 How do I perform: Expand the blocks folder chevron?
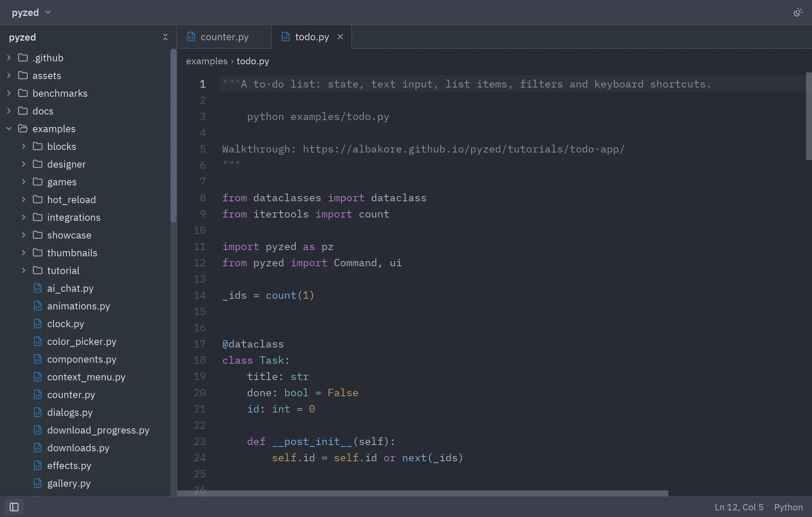point(24,146)
